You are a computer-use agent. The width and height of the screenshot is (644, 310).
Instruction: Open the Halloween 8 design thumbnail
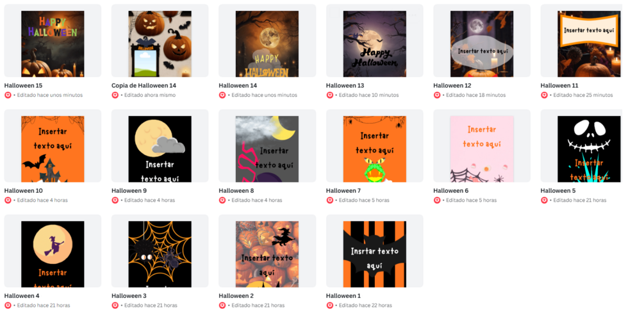coord(267,149)
